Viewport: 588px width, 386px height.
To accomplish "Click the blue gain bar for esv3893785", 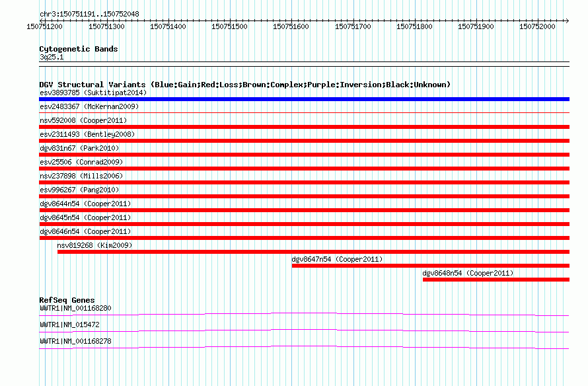I will (304, 99).
